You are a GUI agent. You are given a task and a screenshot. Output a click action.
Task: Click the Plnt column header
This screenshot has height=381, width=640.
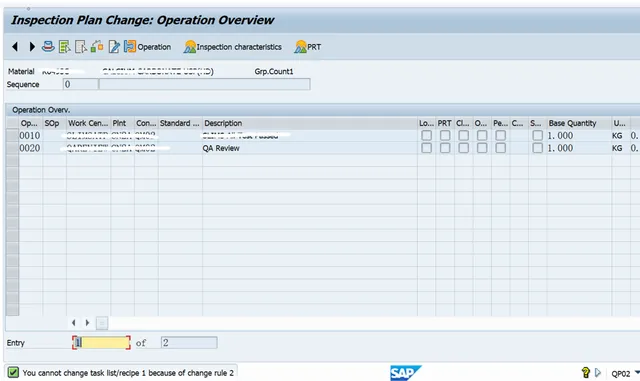pos(122,123)
